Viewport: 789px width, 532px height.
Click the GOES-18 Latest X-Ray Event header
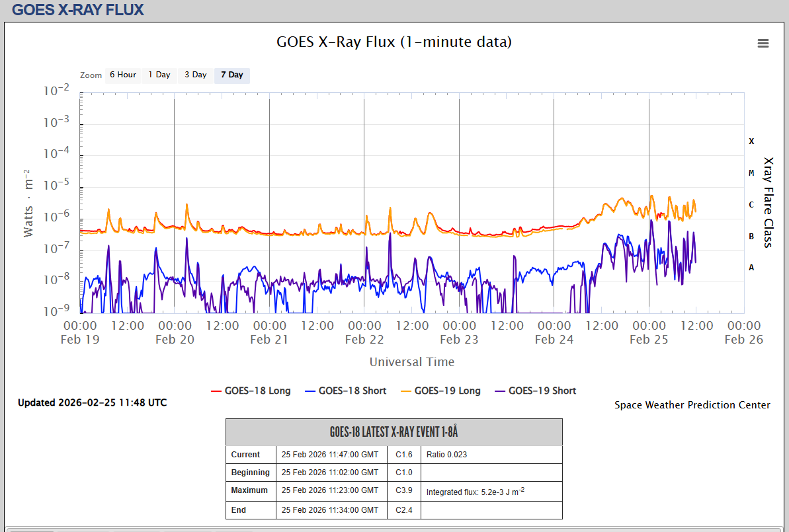(394, 432)
